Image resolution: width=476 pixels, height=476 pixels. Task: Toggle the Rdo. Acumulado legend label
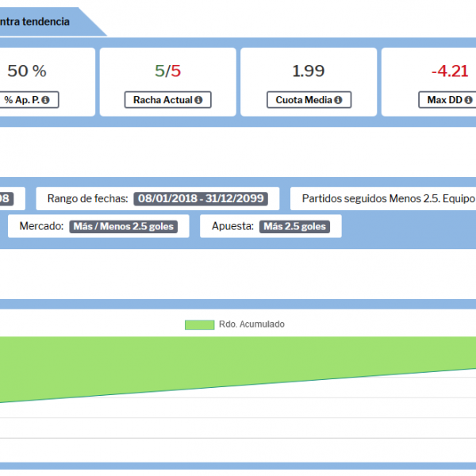pos(251,324)
